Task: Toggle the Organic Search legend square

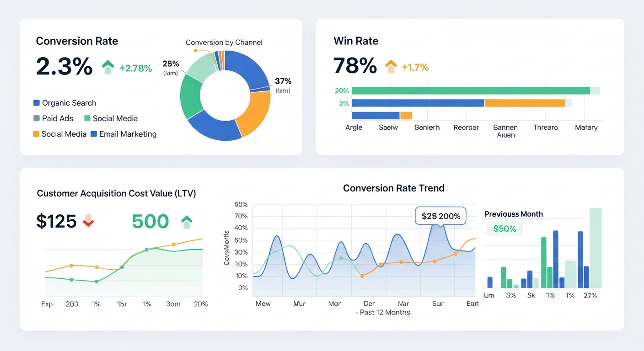Action: tap(37, 103)
